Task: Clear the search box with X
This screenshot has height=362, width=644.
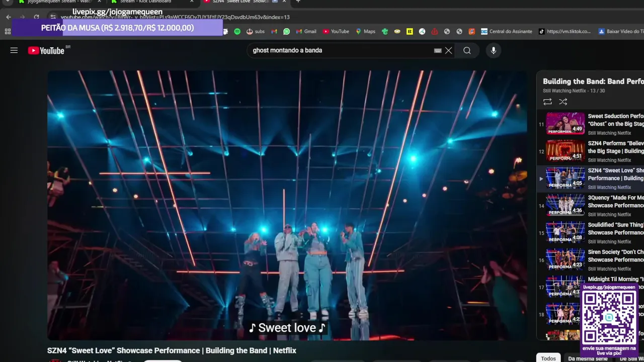Action: [448, 50]
